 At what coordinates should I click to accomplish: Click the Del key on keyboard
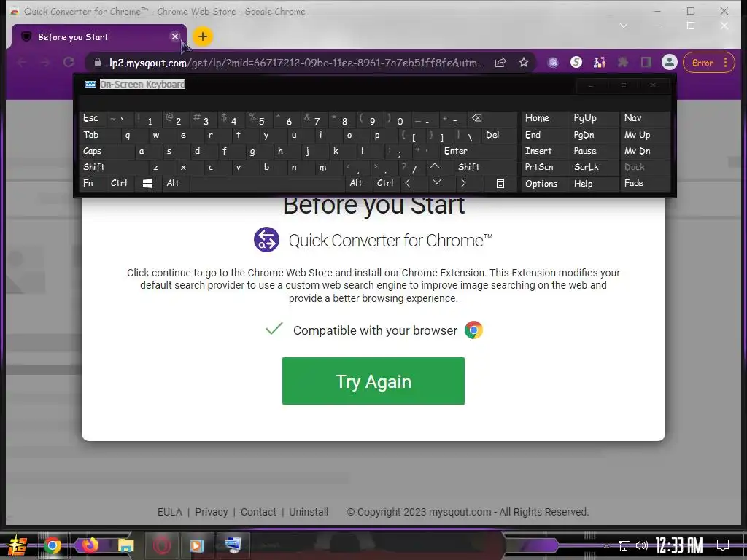click(x=498, y=135)
